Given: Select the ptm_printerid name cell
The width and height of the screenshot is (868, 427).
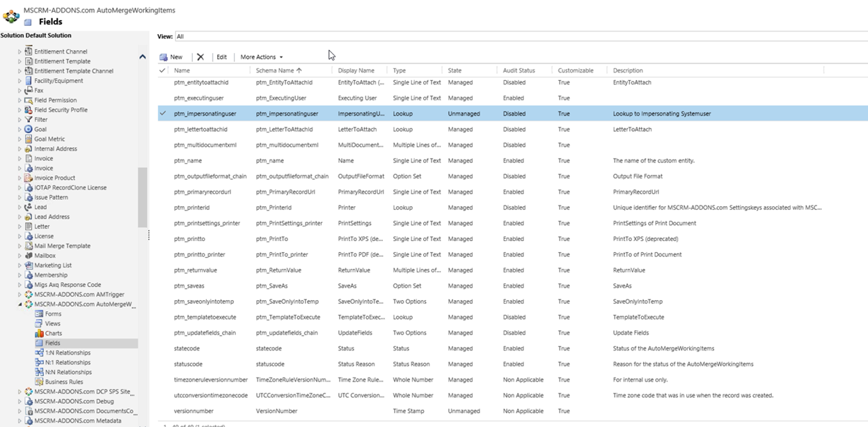Looking at the screenshot, I should pos(191,208).
